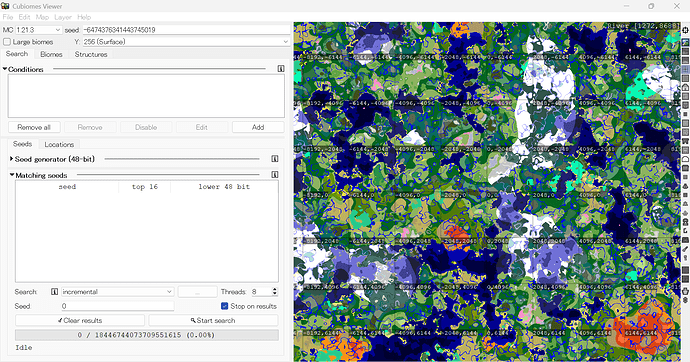
Task: Toggle the market-stall shaped structure icon
Action: click(685, 141)
